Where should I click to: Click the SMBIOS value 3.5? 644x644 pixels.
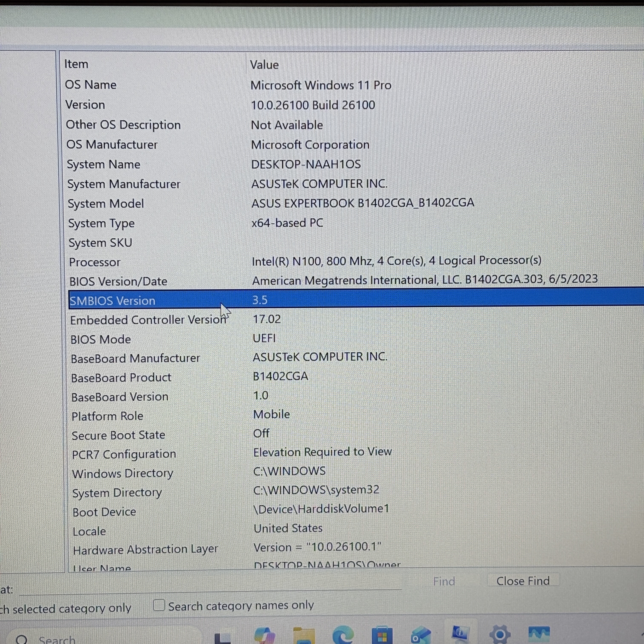pyautogui.click(x=260, y=300)
